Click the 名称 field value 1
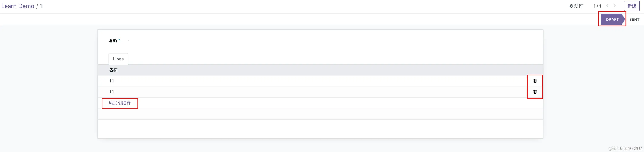Screen dimensions: 644x152 point(129,42)
